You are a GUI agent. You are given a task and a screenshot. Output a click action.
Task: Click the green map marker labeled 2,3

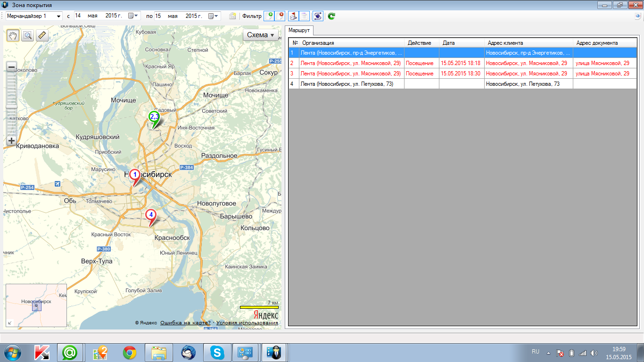154,117
